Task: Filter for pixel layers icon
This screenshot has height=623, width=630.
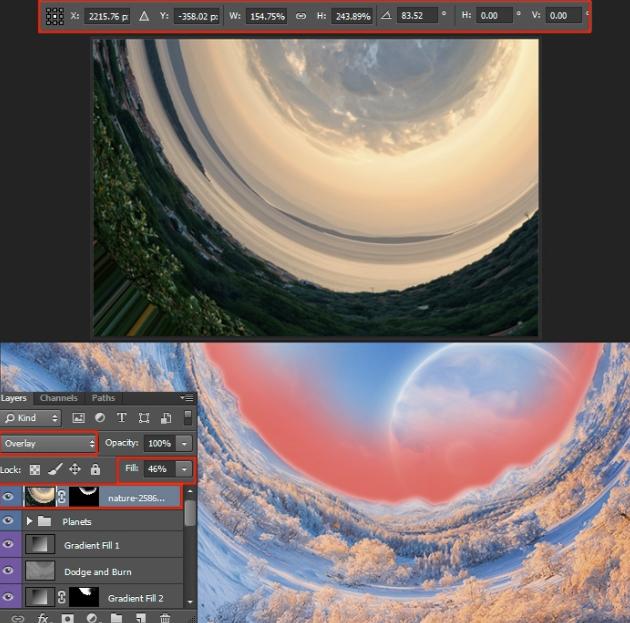Action: (78, 418)
